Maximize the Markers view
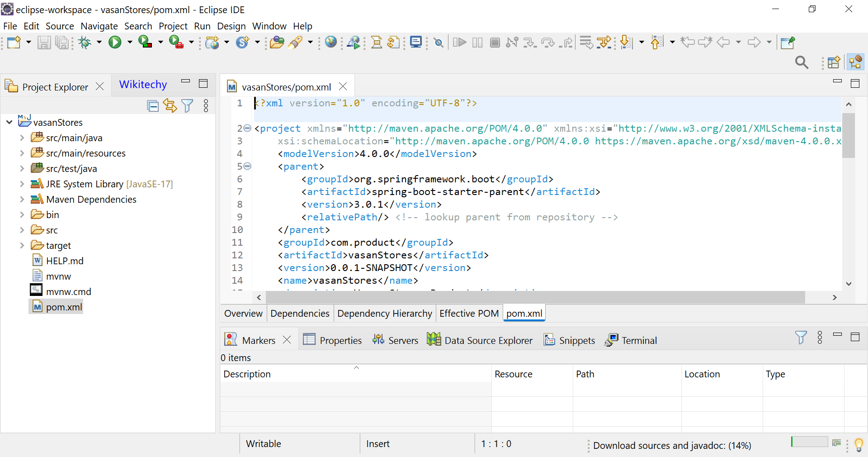Image resolution: width=868 pixels, height=457 pixels. (x=855, y=338)
